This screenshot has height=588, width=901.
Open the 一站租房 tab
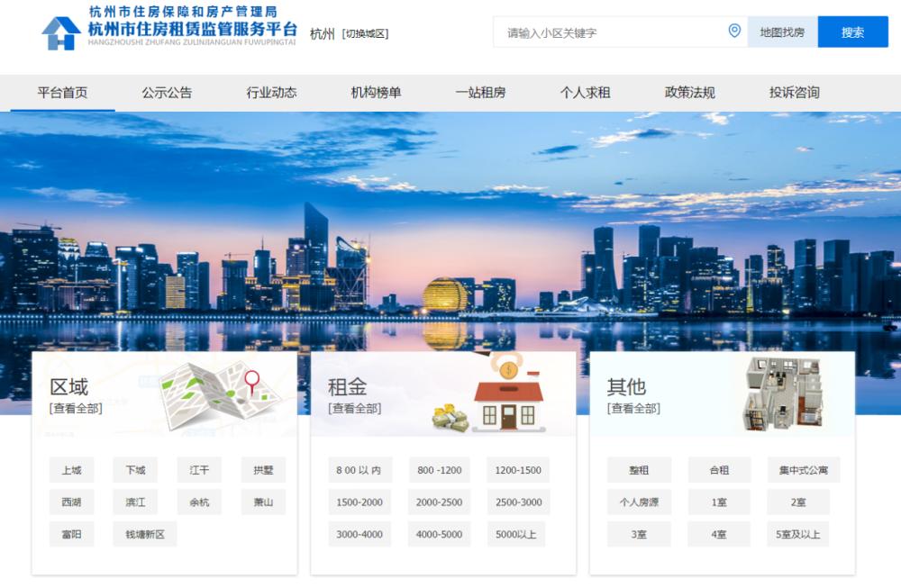(x=480, y=91)
